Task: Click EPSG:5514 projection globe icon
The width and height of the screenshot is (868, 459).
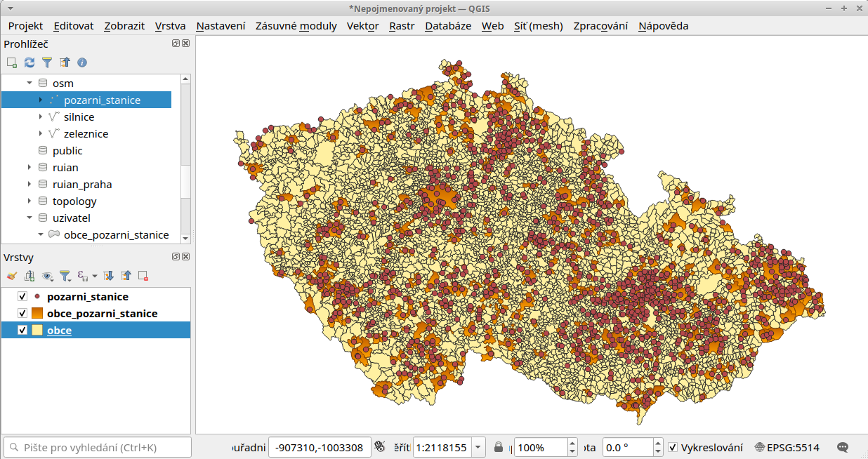Action: (x=760, y=447)
